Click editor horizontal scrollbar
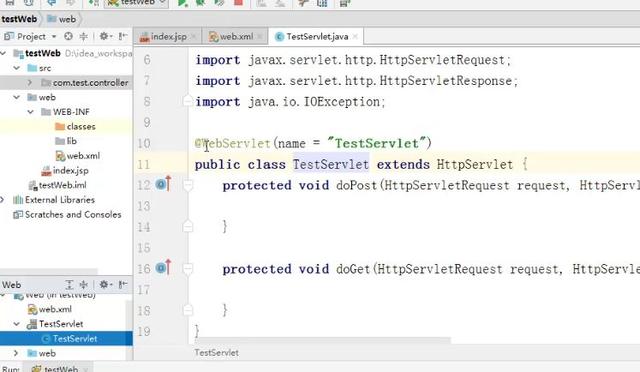640x372 pixels. tap(322, 340)
